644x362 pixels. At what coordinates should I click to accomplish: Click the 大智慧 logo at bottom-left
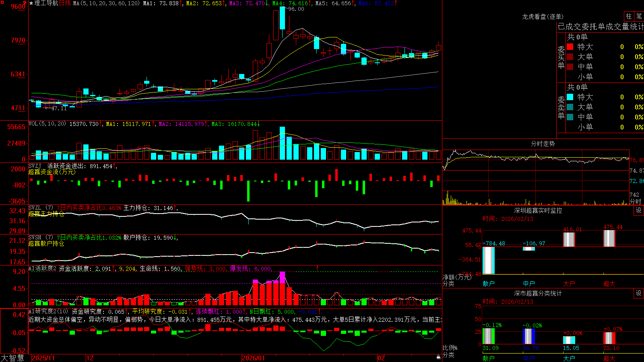pos(12,358)
